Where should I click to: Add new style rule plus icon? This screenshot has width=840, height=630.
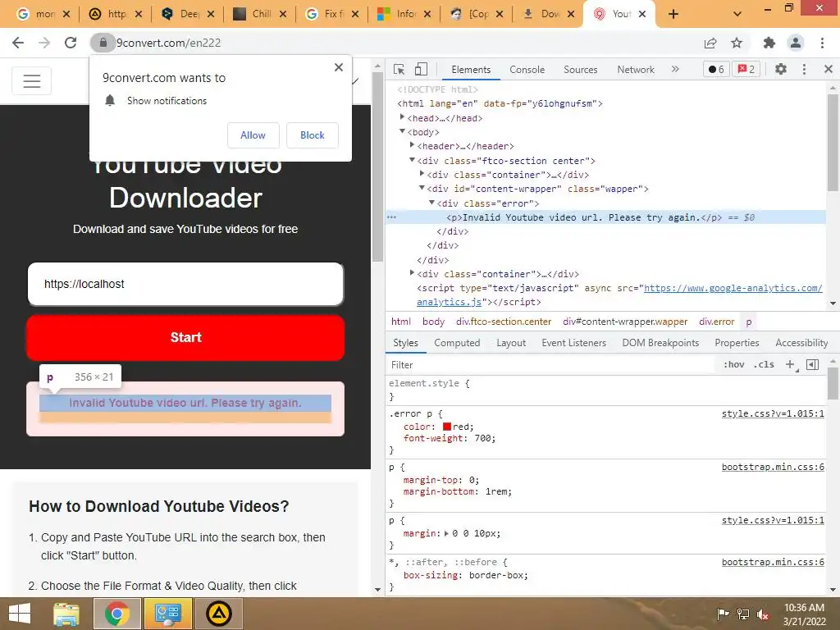(791, 365)
